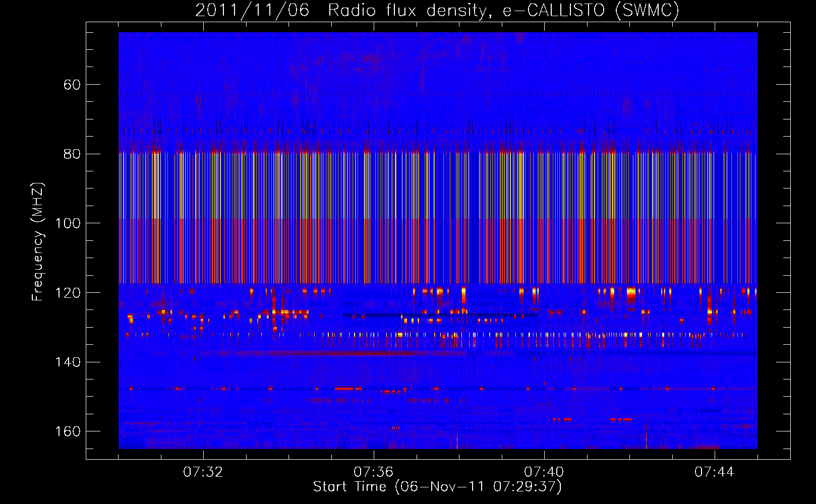Click the 07:40 time tick label

click(x=544, y=472)
